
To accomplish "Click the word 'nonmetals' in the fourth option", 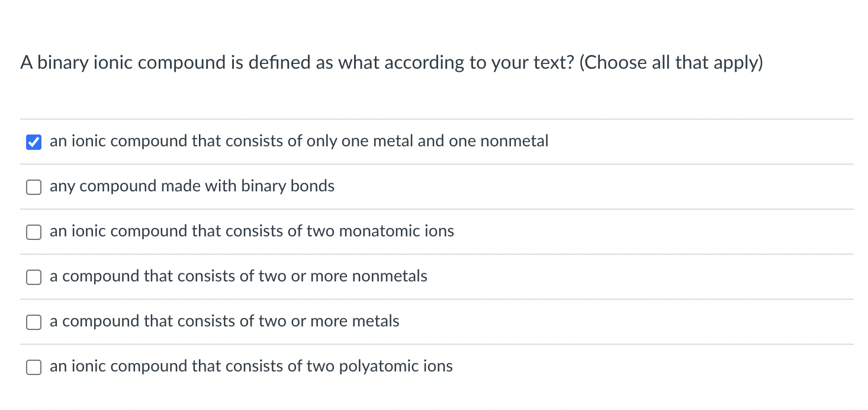I will (390, 276).
